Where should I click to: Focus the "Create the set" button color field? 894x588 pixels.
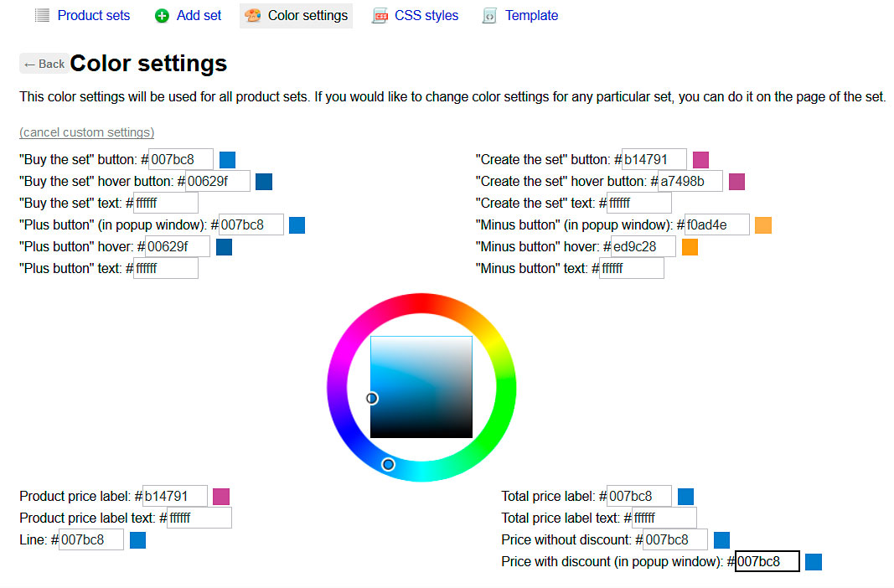coord(654,159)
